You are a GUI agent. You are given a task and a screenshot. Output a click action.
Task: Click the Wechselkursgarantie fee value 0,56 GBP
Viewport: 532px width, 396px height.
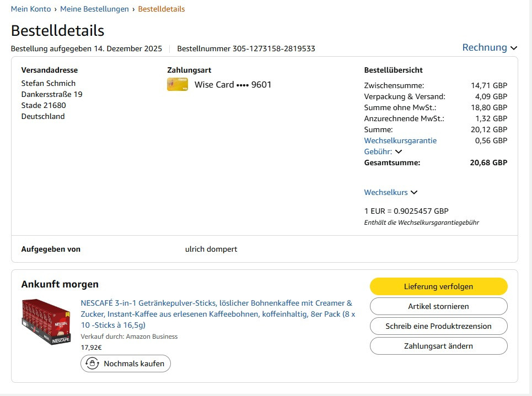click(x=491, y=140)
